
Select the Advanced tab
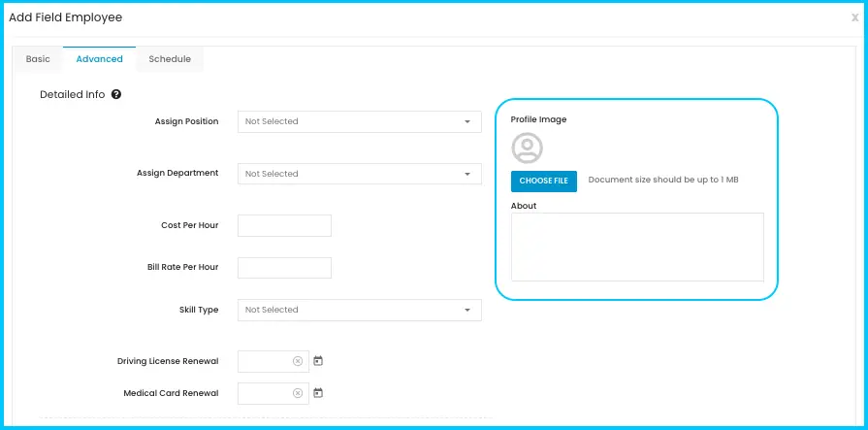(100, 59)
